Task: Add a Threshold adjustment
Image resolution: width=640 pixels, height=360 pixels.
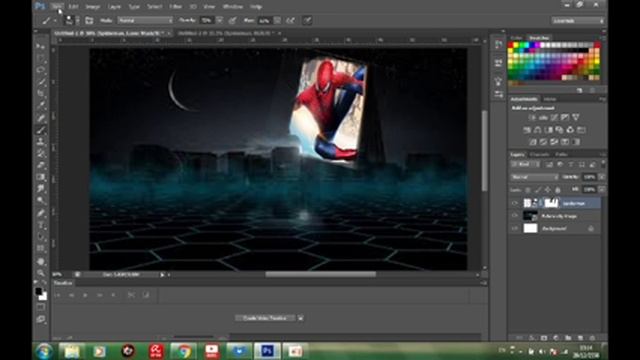Action: click(x=554, y=142)
